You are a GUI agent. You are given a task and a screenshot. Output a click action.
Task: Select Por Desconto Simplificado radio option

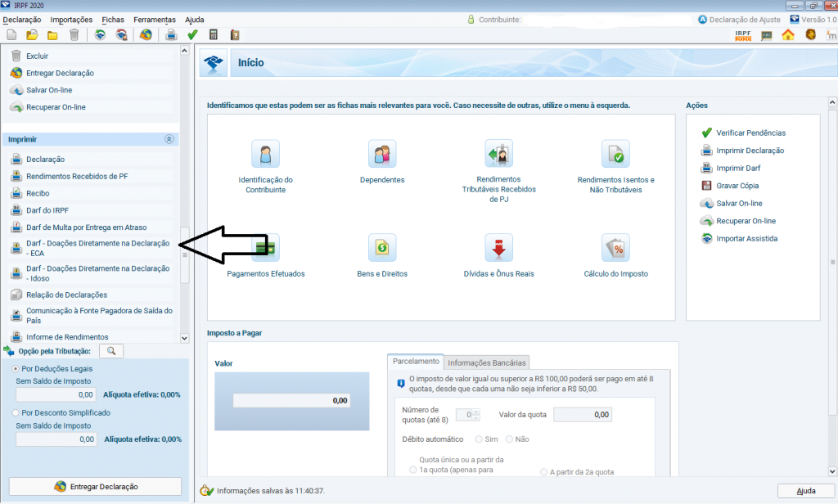[16, 413]
